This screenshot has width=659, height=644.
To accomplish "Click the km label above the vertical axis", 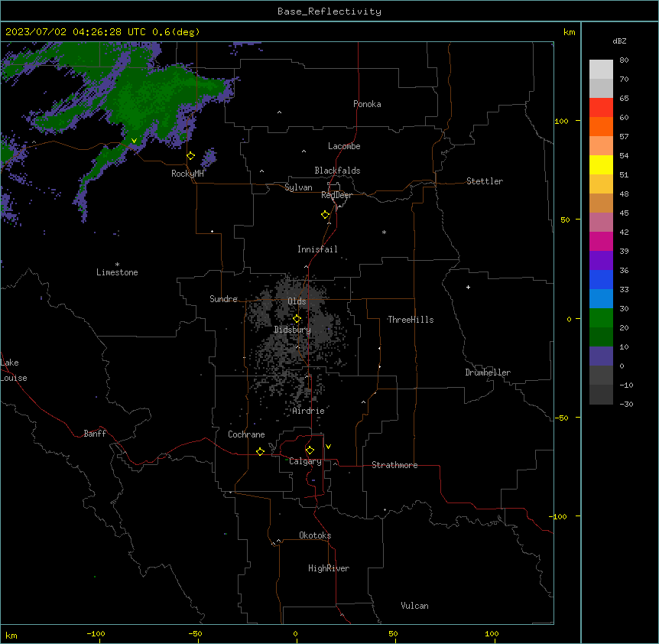I will tap(569, 32).
